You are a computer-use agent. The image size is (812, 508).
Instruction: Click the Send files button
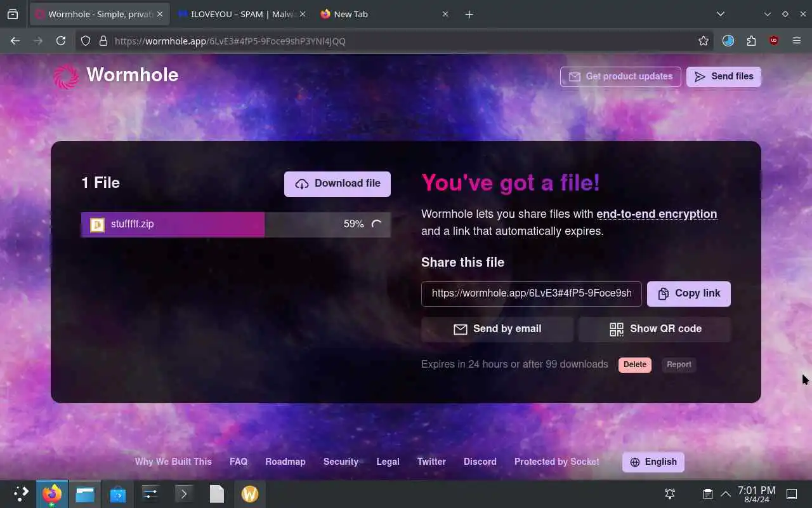724,76
